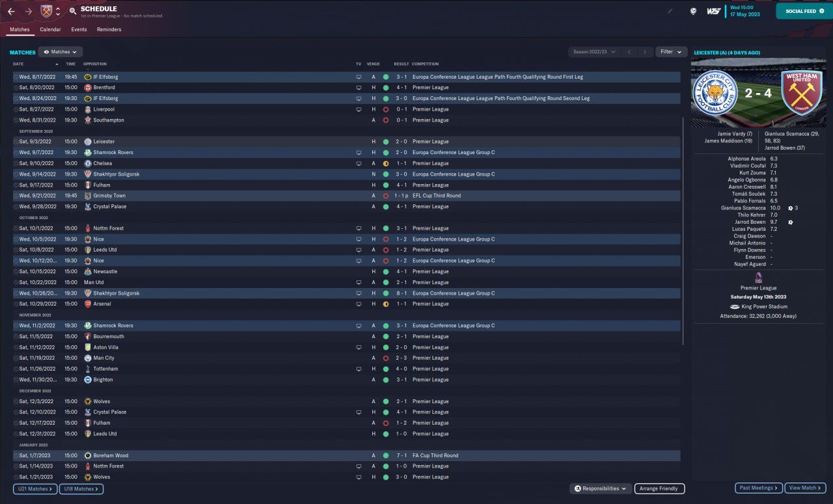Expand the Filter dropdown
Viewport: 833px width, 504px height.
pos(671,52)
